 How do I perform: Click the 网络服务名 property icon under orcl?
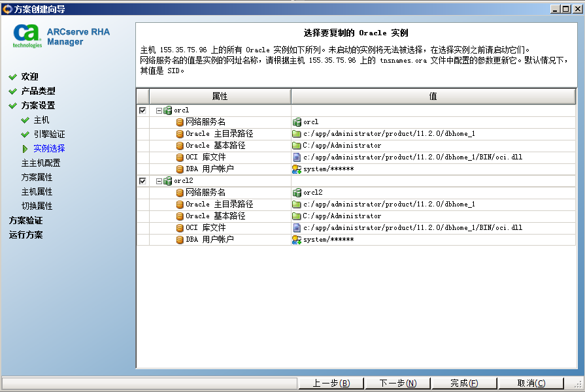[180, 122]
